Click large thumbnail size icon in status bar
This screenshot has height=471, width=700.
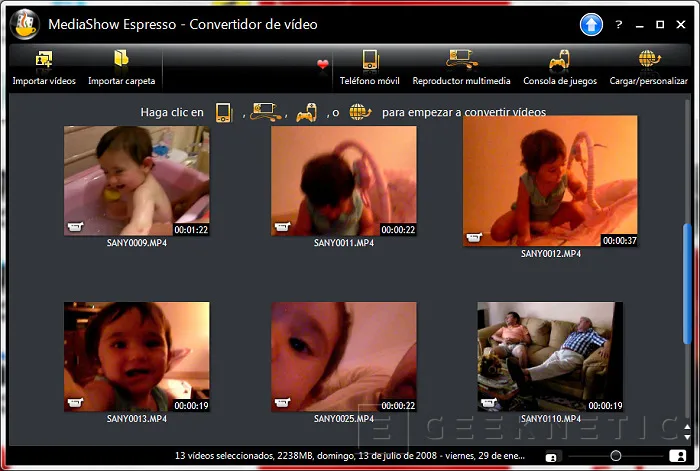677,456
